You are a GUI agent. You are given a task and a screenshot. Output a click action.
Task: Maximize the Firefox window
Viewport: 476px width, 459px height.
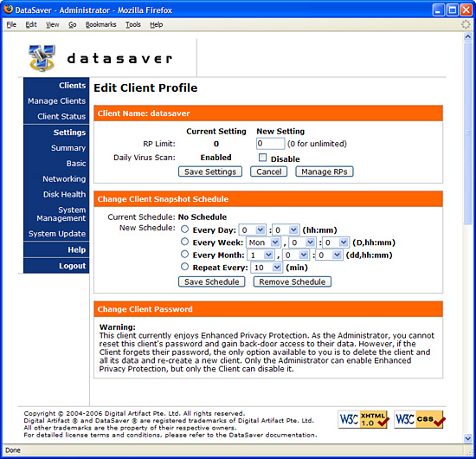click(x=453, y=10)
